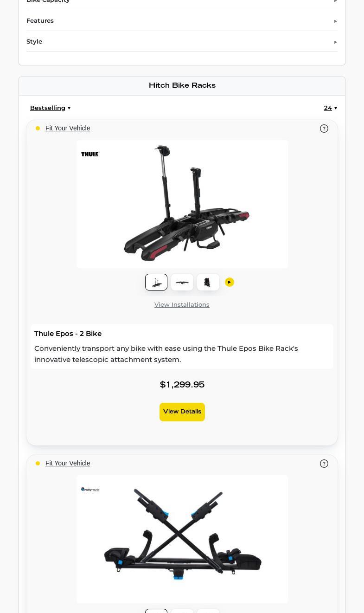The image size is (364, 613).
Task: Expand the Features filter section
Action: click(x=182, y=21)
